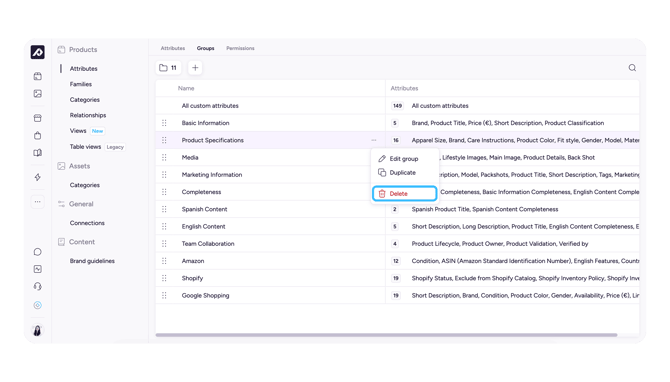Screen dimensions: 670x382
Task: Choose Edit group from context menu
Action: coord(404,159)
